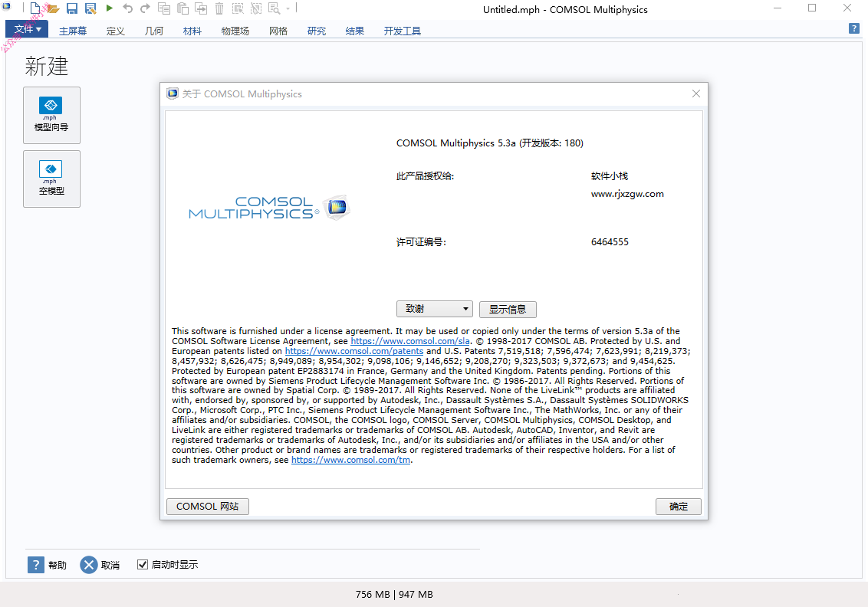Click the Save As icon with pencil

coord(90,8)
